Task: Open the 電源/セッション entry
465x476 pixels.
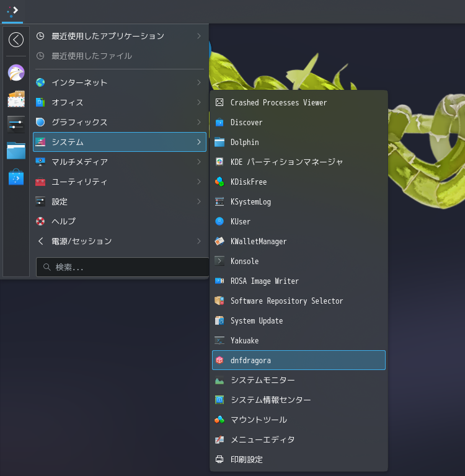Action: pyautogui.click(x=120, y=241)
